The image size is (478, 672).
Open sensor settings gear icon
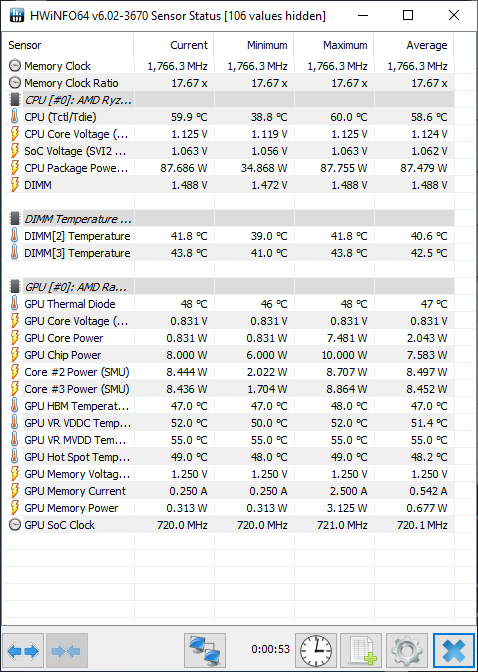point(406,651)
